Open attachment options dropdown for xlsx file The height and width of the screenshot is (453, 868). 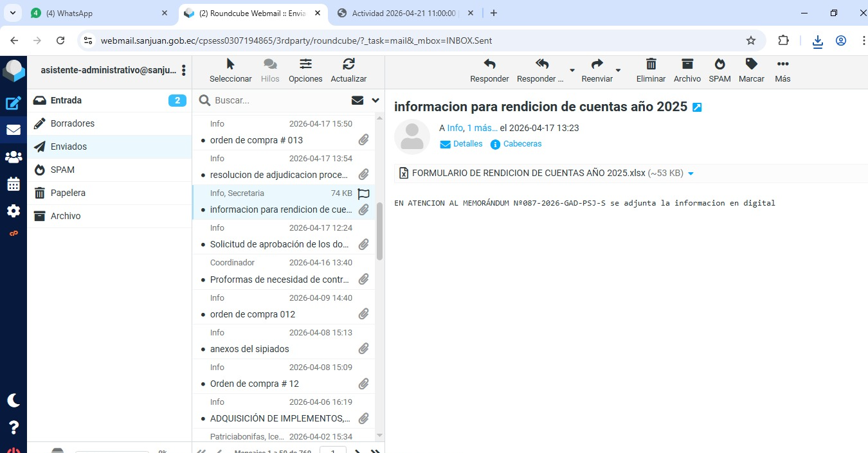click(691, 173)
